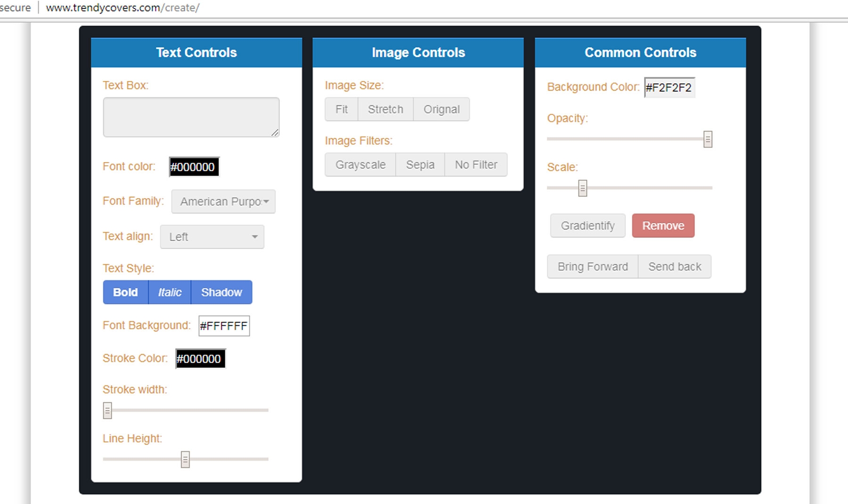This screenshot has width=848, height=504.
Task: Click the Scale slider handle
Action: pos(583,188)
